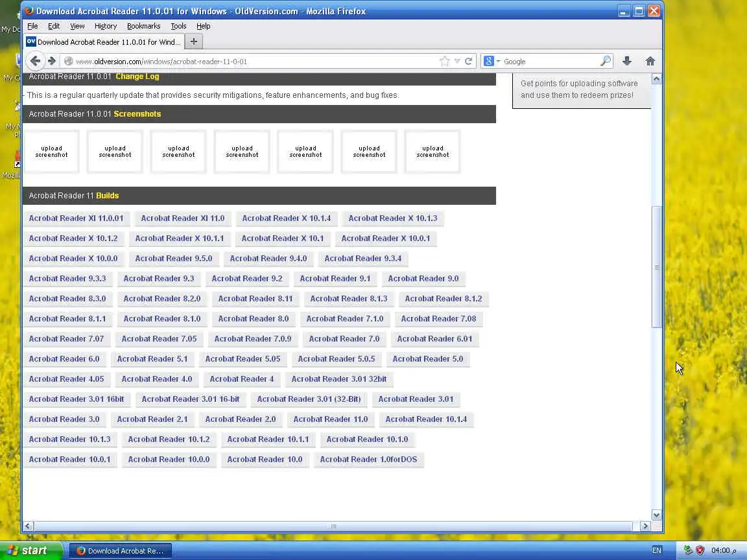Click the vertical scrollbar thumb
747x560 pixels.
click(656, 266)
